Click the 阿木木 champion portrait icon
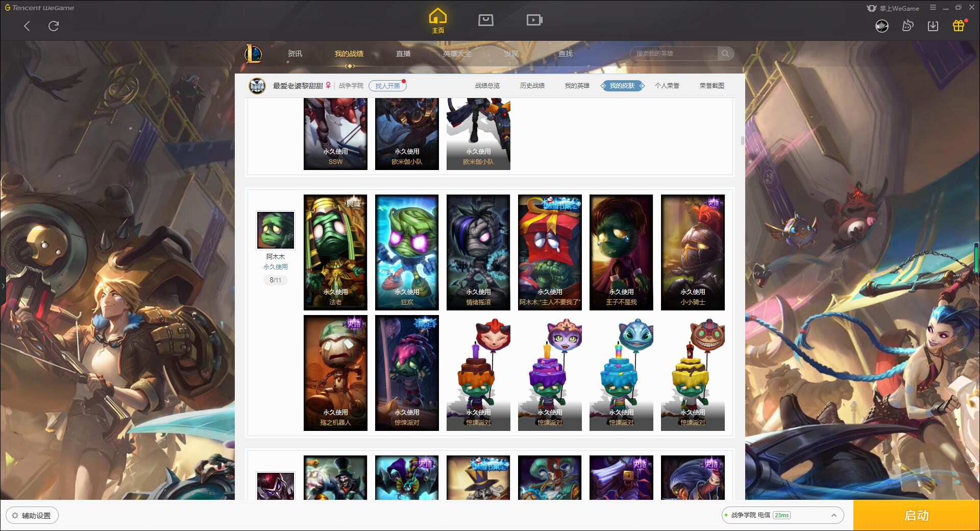 point(276,230)
